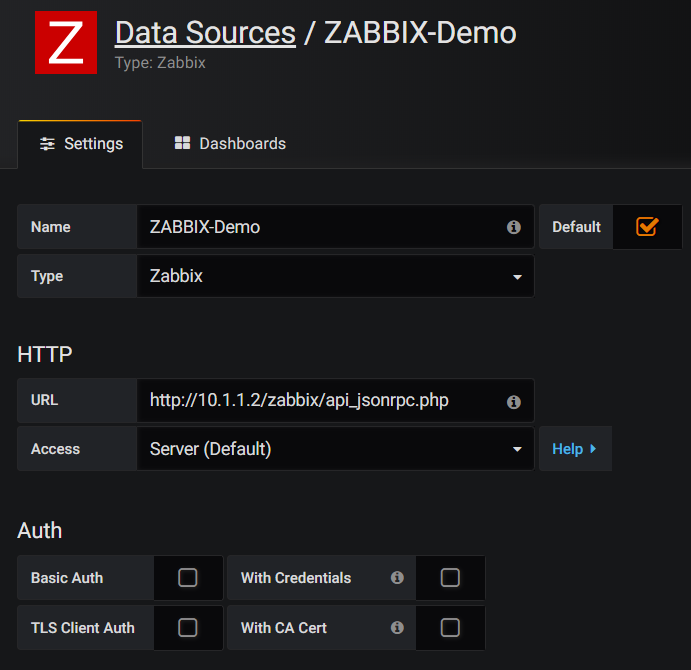Click the Dashboards tab grid icon
The width and height of the screenshot is (691, 670).
click(x=182, y=143)
